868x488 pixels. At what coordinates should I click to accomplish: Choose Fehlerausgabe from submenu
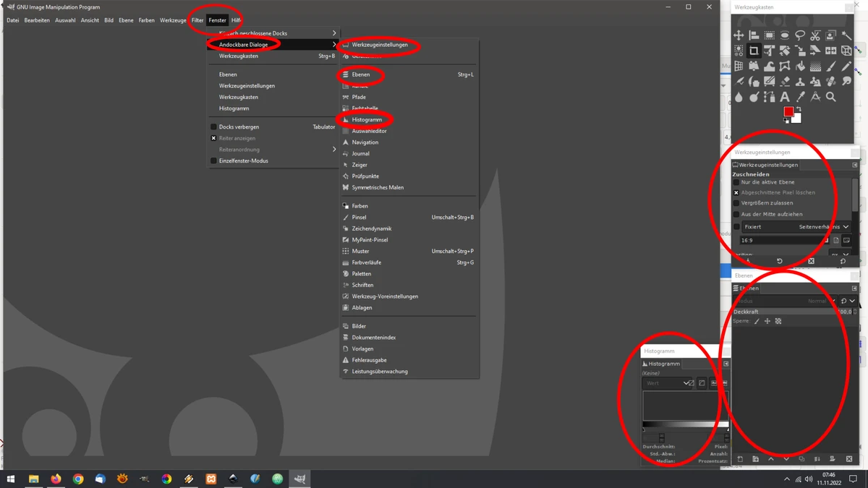[369, 360]
